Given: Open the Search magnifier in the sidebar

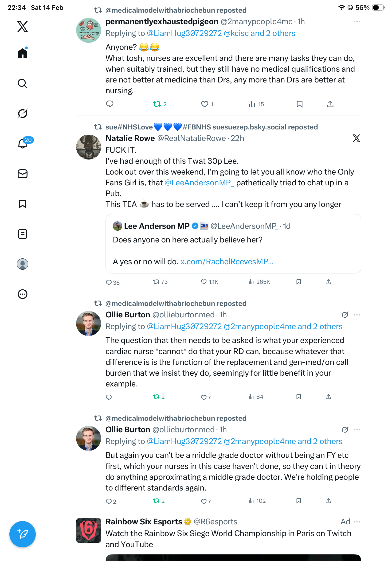Looking at the screenshot, I should (x=23, y=84).
